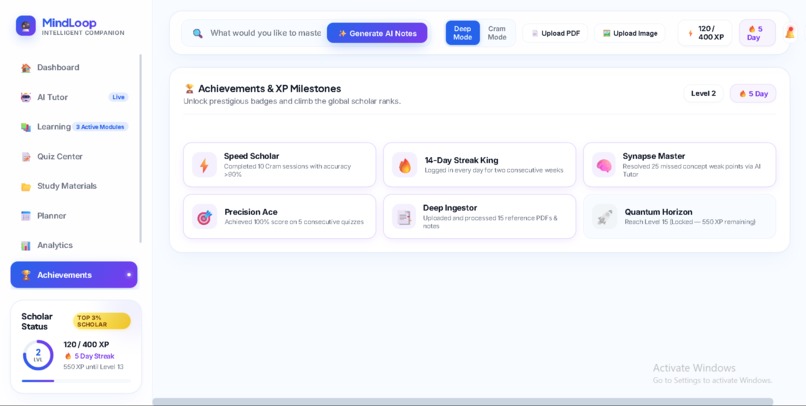
Task: Click the 5 Day streak badge in top bar
Action: [x=757, y=33]
